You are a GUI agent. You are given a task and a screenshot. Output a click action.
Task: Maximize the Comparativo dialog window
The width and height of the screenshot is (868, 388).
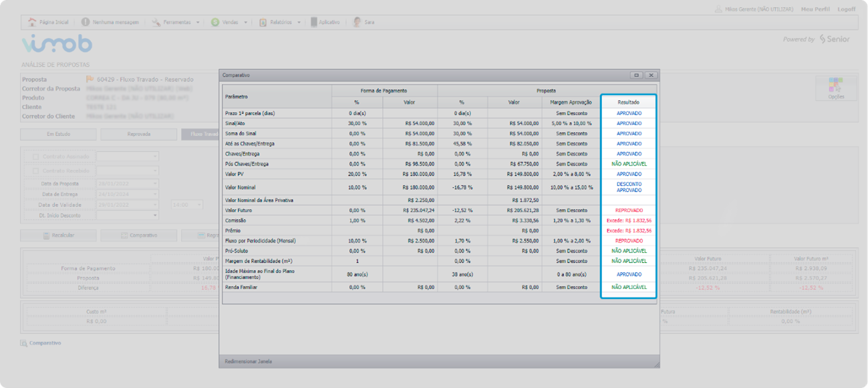(637, 76)
